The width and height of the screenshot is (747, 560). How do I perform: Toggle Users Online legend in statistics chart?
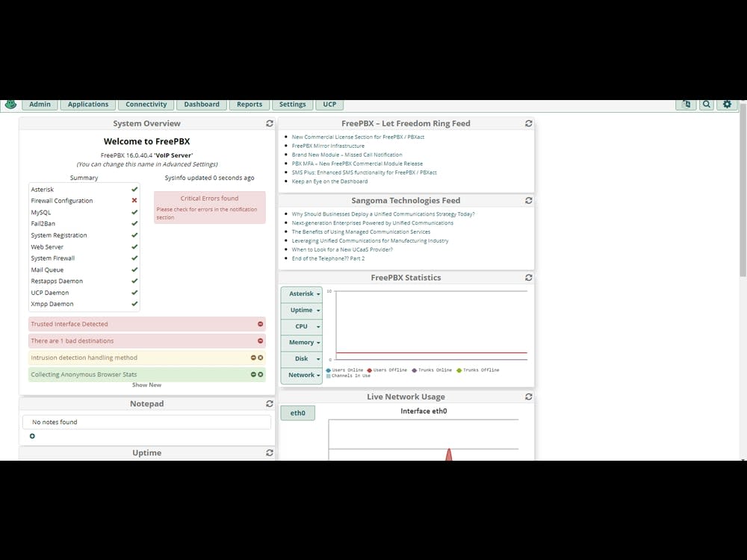pyautogui.click(x=344, y=370)
